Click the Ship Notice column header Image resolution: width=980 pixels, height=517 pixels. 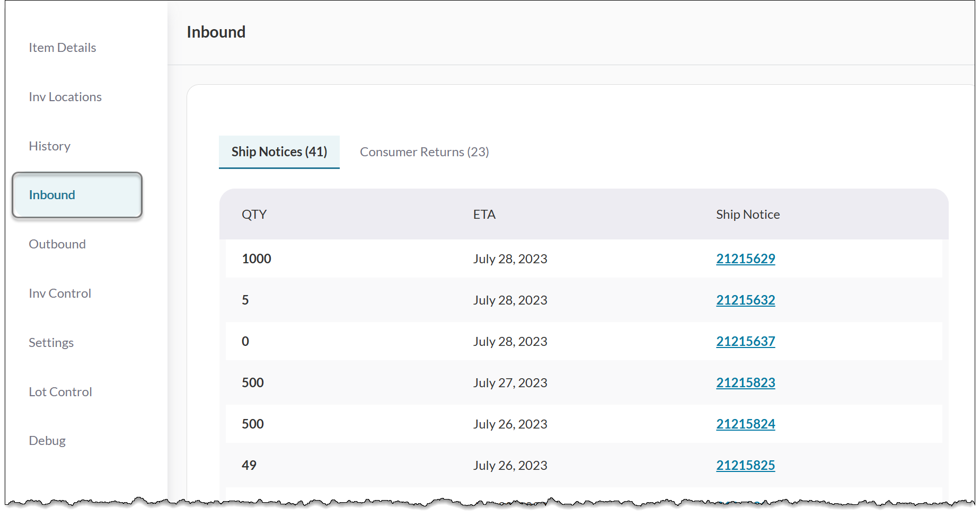(x=747, y=215)
